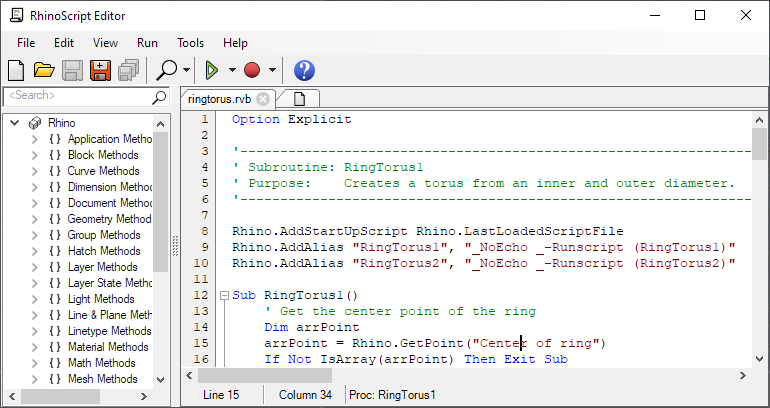Open the Tools menu

click(x=190, y=43)
